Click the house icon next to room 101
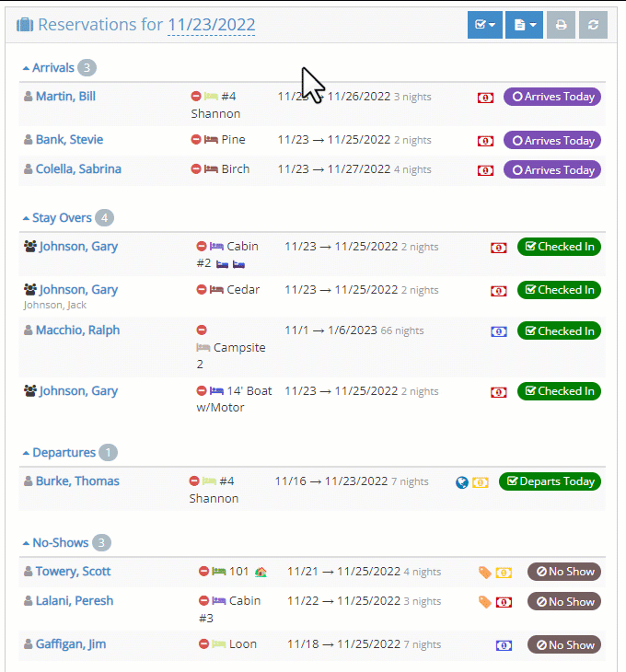626x672 pixels. click(x=261, y=572)
